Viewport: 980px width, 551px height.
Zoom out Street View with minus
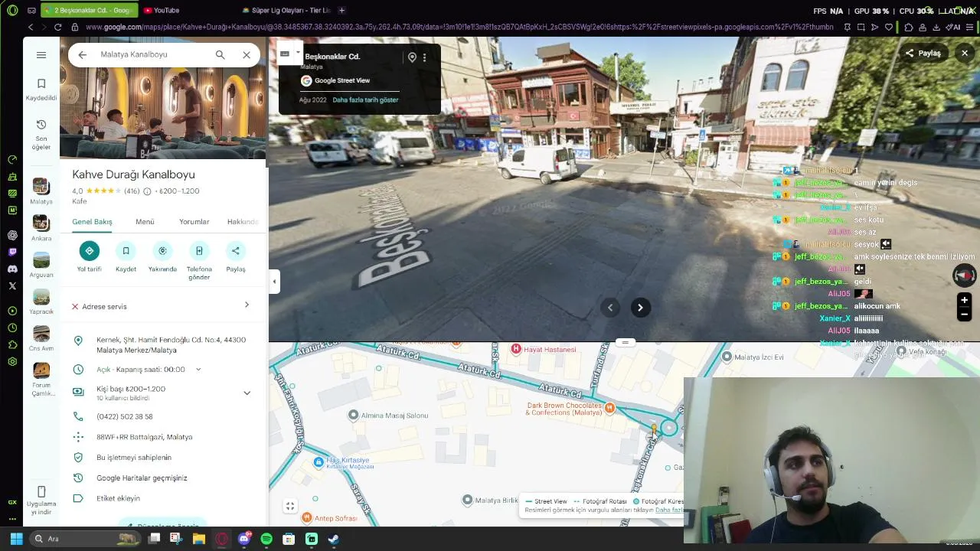[965, 314]
